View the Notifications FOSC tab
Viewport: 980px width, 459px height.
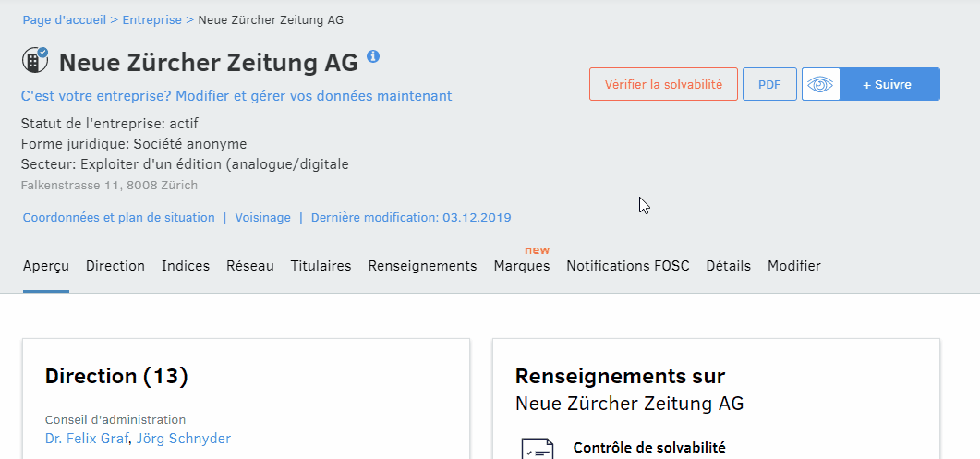628,266
